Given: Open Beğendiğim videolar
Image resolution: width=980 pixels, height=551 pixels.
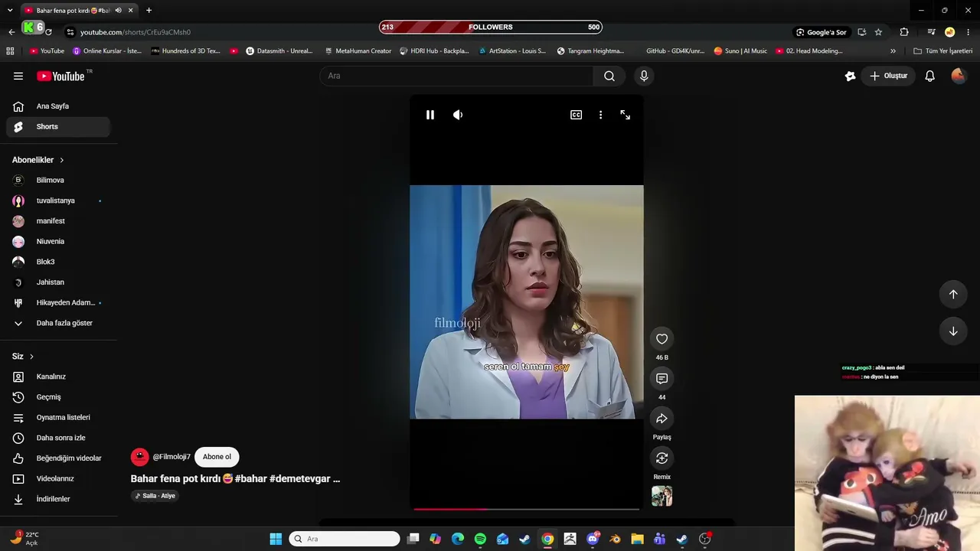Looking at the screenshot, I should click(x=58, y=458).
